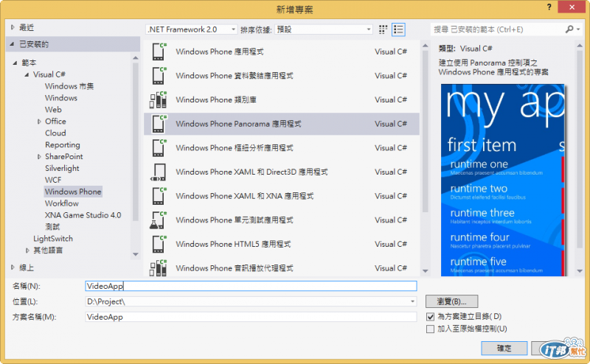Switch to small icons grid view
Viewport: 590px width, 364px height.
pyautogui.click(x=383, y=29)
